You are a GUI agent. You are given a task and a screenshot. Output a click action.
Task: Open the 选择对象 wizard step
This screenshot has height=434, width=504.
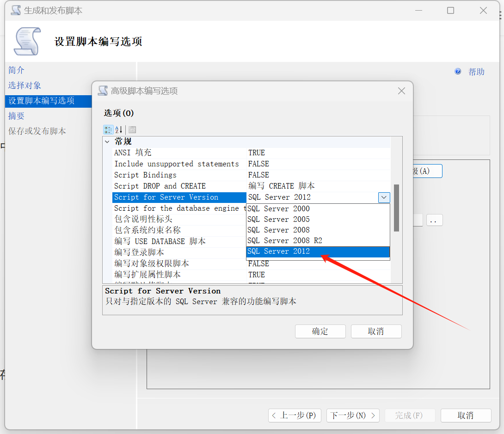25,86
